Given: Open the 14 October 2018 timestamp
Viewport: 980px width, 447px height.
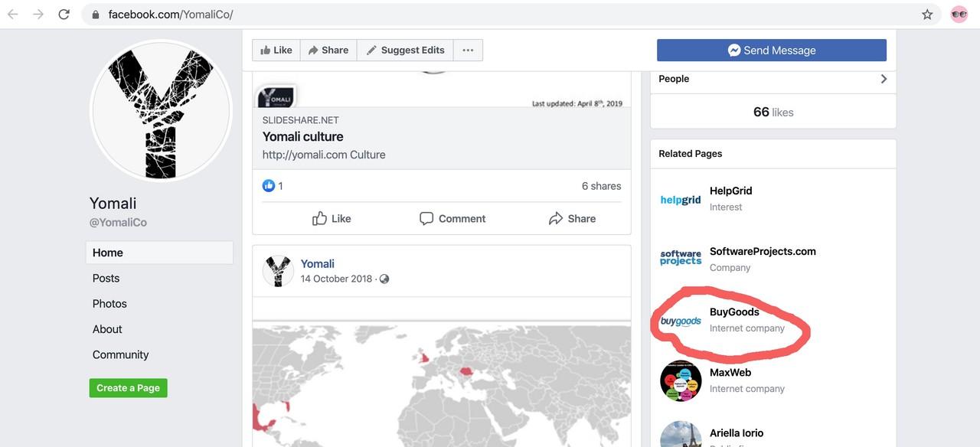Looking at the screenshot, I should (336, 279).
